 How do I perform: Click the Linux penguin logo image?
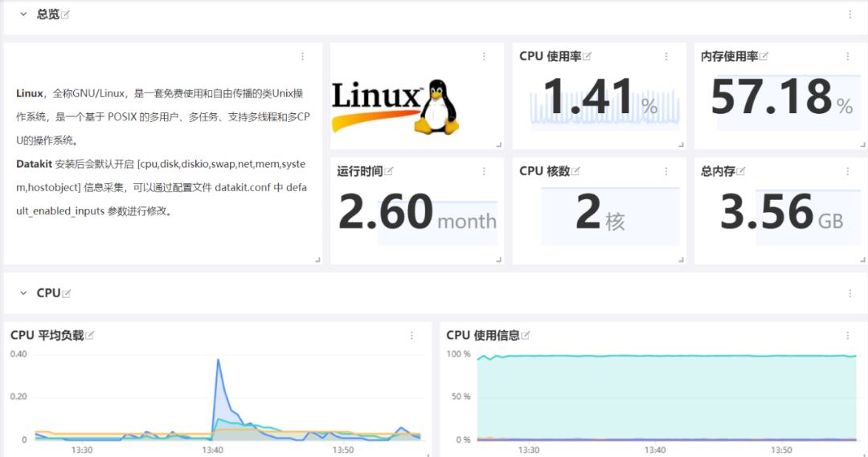(x=395, y=106)
